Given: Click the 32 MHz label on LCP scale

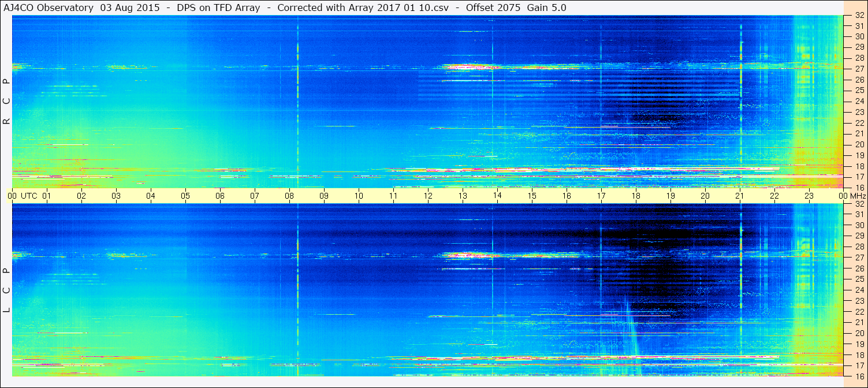Looking at the screenshot, I should pyautogui.click(x=859, y=204).
